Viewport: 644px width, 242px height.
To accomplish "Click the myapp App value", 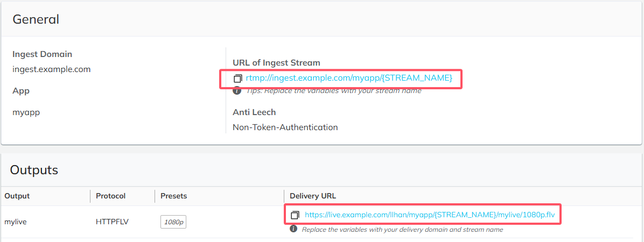I will [26, 113].
